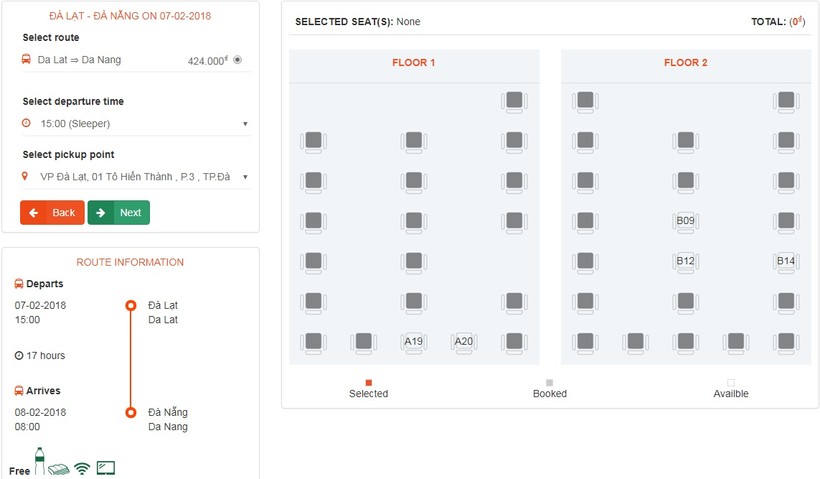This screenshot has height=479, width=820.
Task: Choose the Da Lat ⇒ Da Nang route radio button
Action: pyautogui.click(x=237, y=60)
